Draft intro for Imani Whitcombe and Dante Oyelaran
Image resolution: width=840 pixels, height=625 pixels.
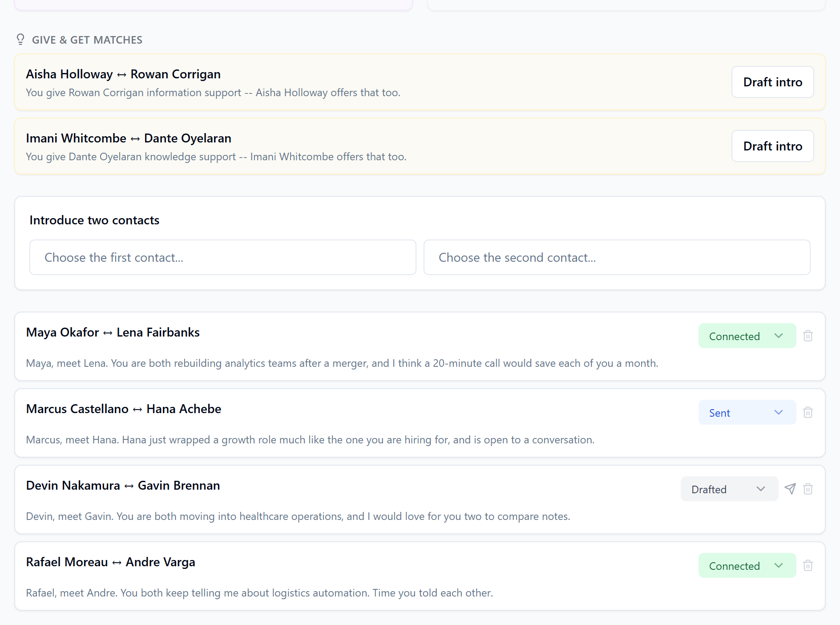click(773, 146)
